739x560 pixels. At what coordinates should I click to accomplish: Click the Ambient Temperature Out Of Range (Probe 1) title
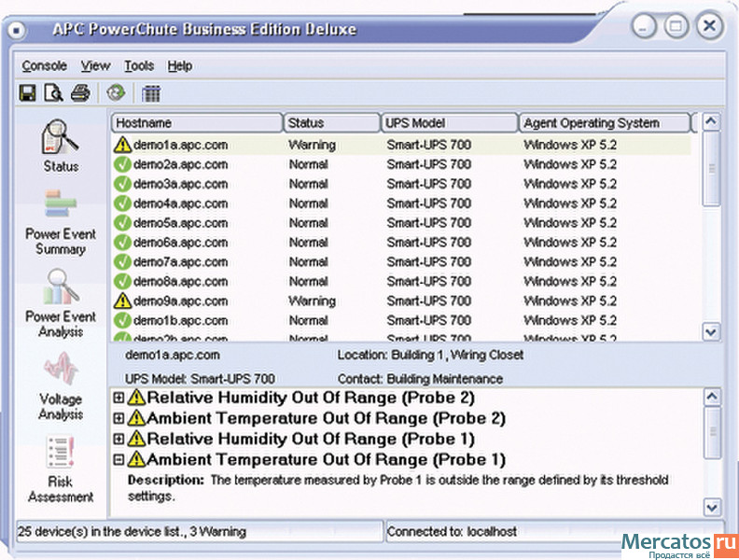(x=327, y=459)
